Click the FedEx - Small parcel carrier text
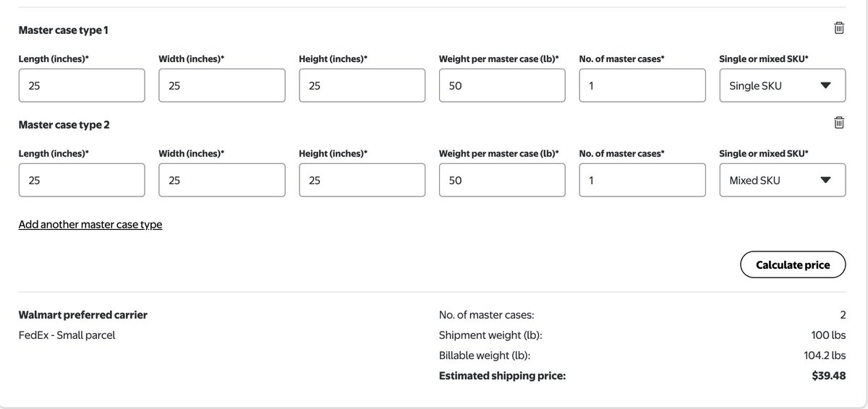The width and height of the screenshot is (868, 409). click(x=67, y=335)
